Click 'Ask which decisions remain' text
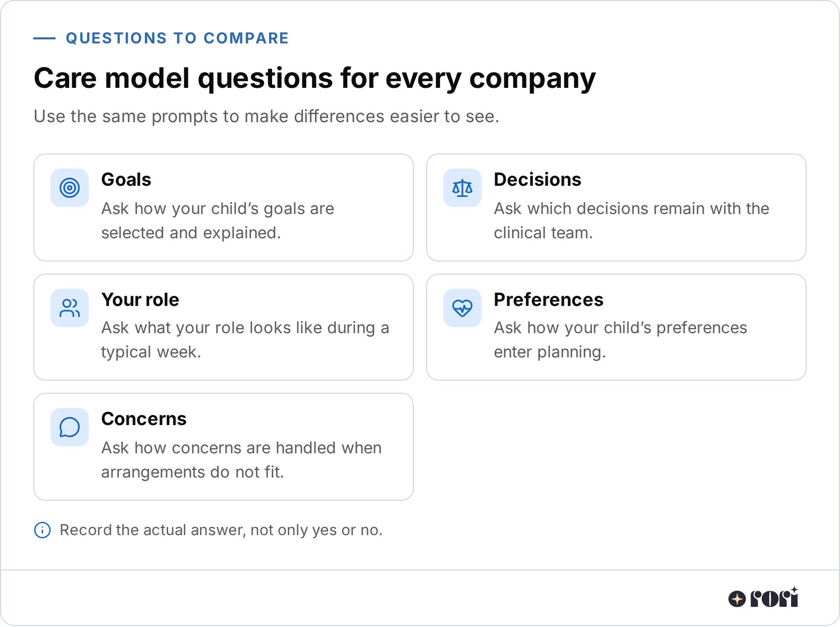This screenshot has height=627, width=840. (632, 221)
